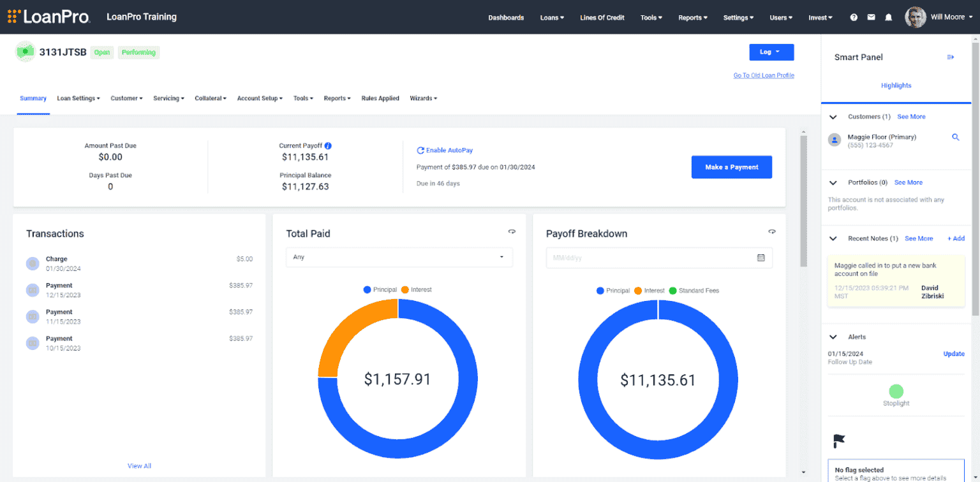Image resolution: width=980 pixels, height=482 pixels.
Task: Click See More next to Customers
Action: [911, 117]
